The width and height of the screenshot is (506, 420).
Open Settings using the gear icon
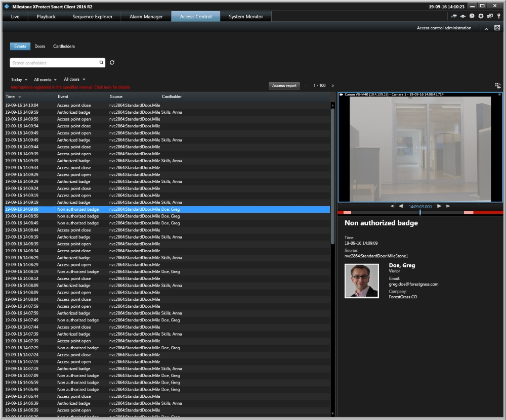tap(481, 16)
